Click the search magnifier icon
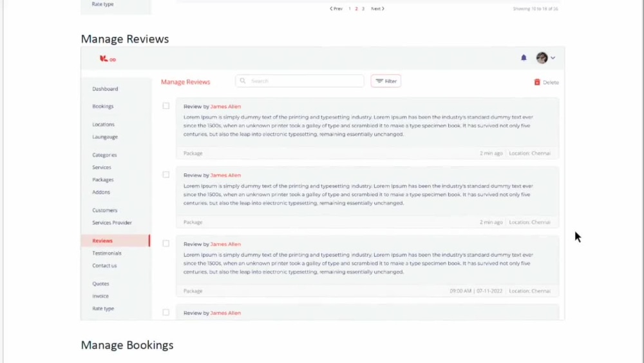Viewport: 644px width, 363px height. 243,81
